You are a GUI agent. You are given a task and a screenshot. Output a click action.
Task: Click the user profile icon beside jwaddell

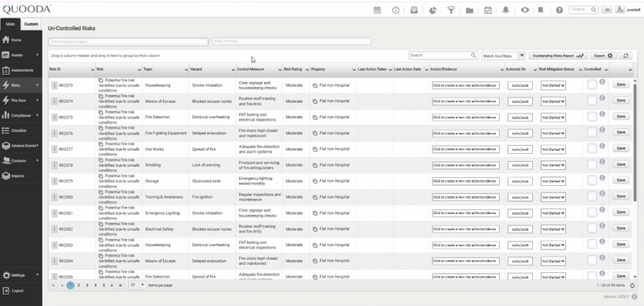(x=620, y=10)
